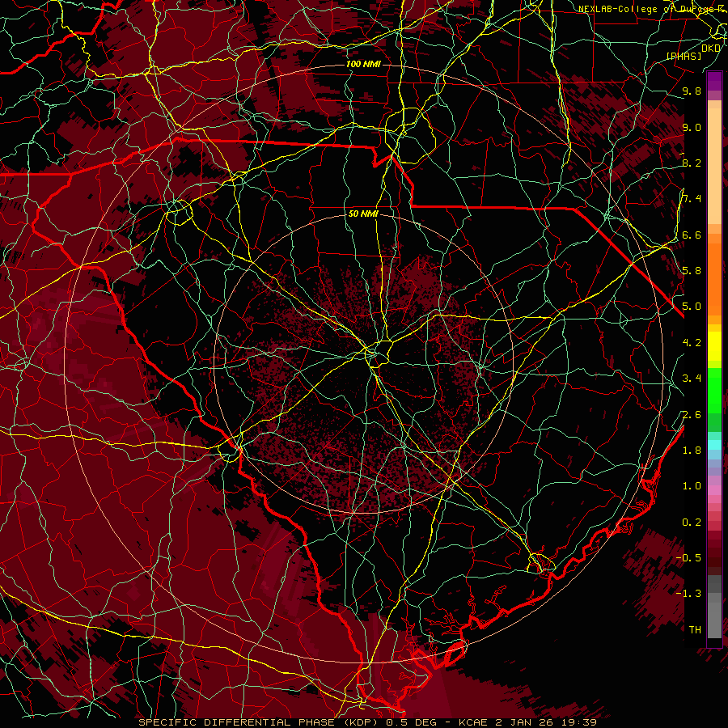Click the 6.6 value on the color scale
This screenshot has width=728, height=728.
(692, 235)
